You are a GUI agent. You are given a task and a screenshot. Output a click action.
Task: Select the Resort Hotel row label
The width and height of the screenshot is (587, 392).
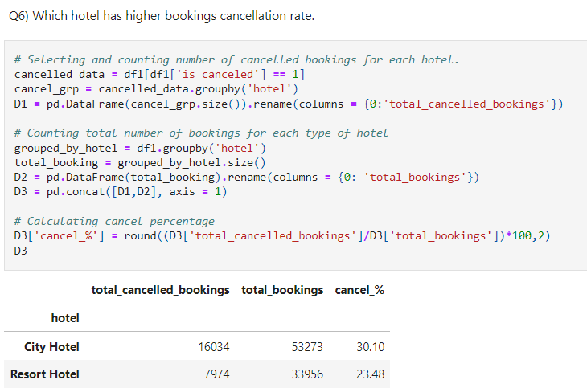tap(45, 374)
